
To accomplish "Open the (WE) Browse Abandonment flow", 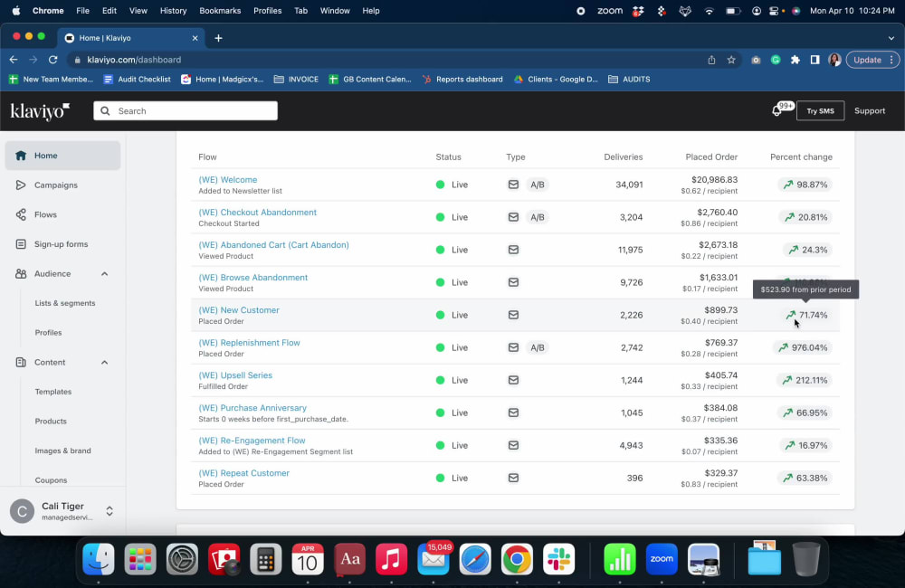I will (x=252, y=278).
